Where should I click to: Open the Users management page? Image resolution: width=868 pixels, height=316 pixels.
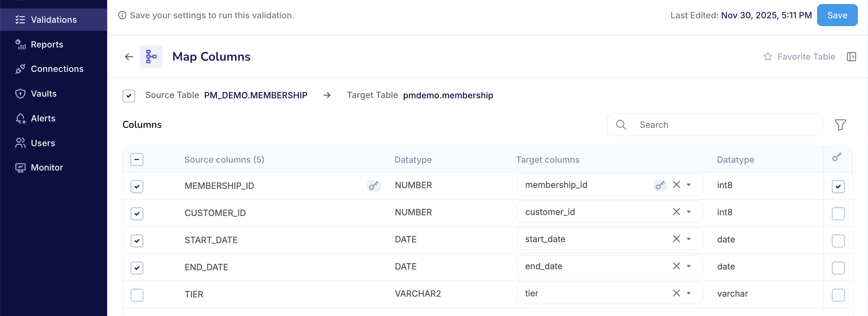(x=43, y=143)
